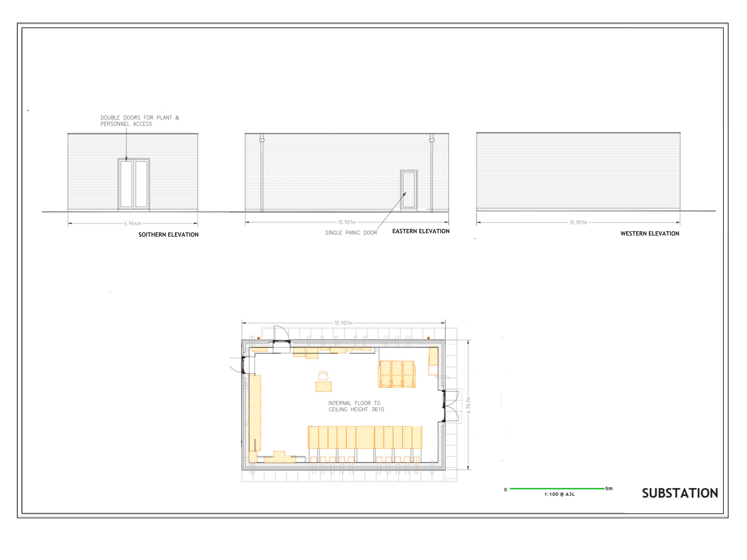This screenshot has height=560, width=747.
Task: Select the 'SOITHERN ELEVATION' label
Action: pos(169,235)
